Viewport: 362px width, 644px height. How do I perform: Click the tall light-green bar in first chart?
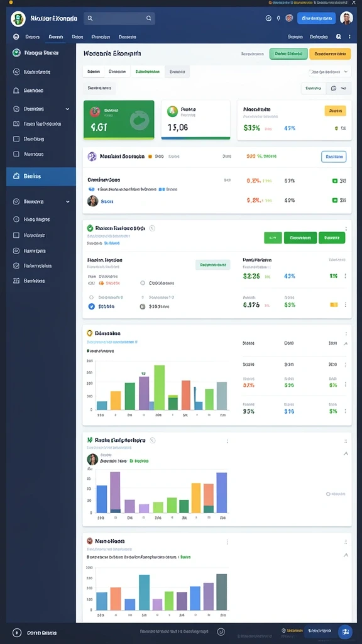(159, 387)
